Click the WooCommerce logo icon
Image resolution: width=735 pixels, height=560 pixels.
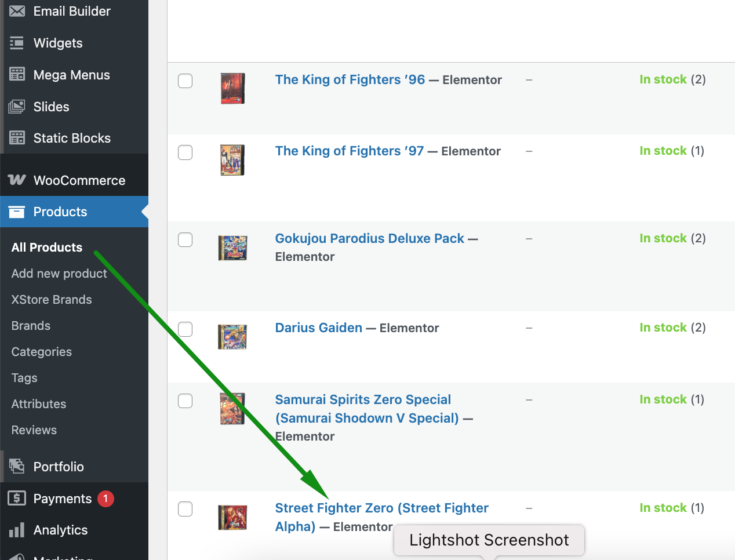tap(17, 180)
